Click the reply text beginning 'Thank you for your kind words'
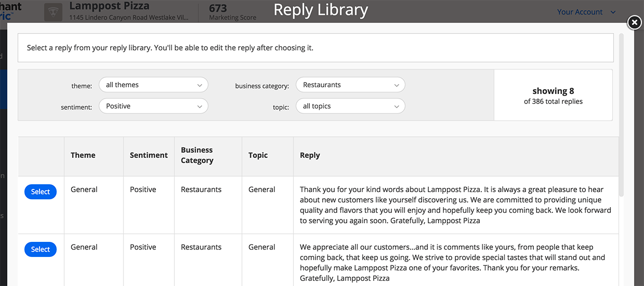The image size is (644, 286). (455, 205)
